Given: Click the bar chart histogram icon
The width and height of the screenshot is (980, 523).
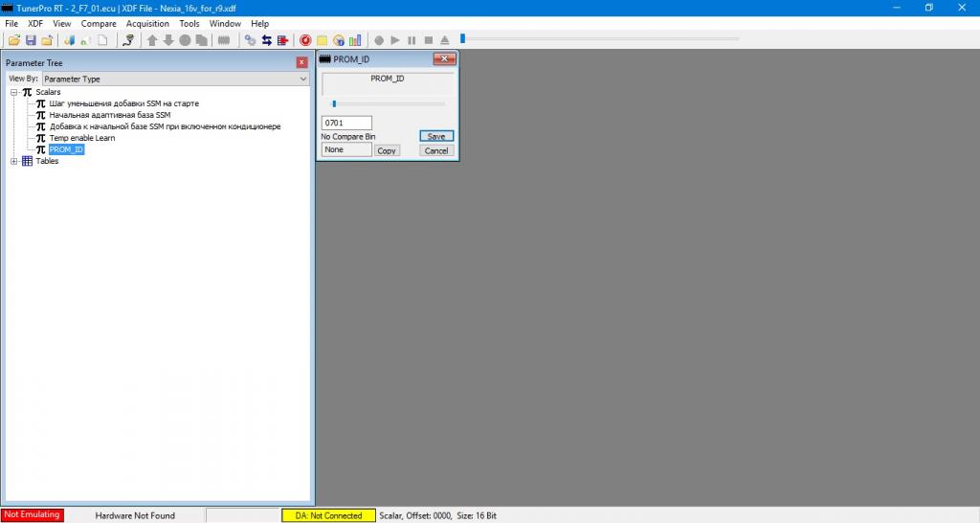Looking at the screenshot, I should pyautogui.click(x=356, y=40).
